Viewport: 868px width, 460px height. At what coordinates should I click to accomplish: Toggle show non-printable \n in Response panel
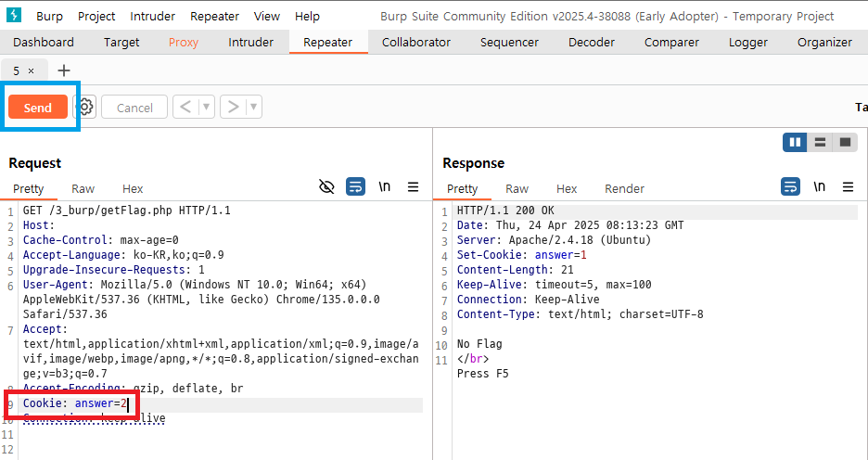tap(819, 187)
